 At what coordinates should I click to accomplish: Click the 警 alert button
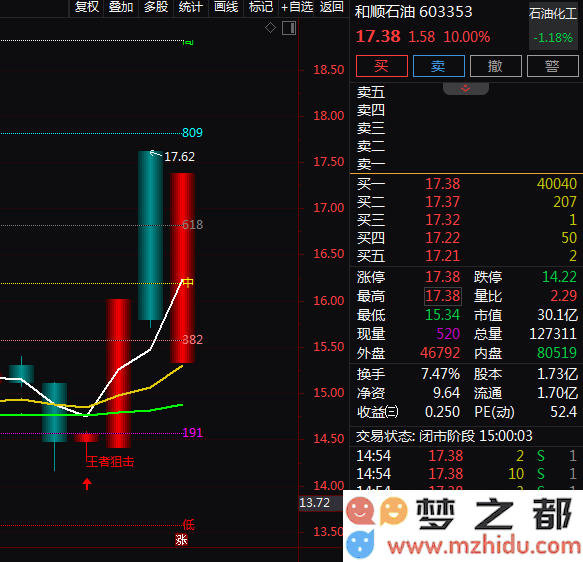553,66
